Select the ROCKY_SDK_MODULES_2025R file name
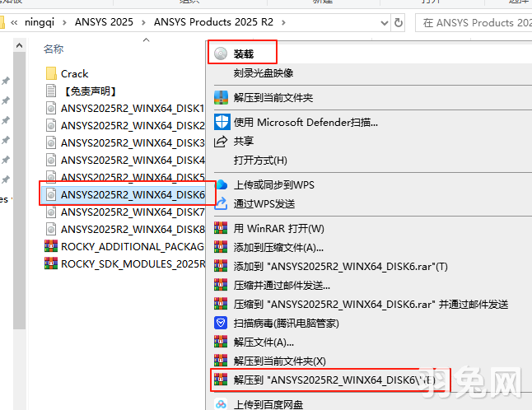The height and width of the screenshot is (410, 532). (133, 263)
